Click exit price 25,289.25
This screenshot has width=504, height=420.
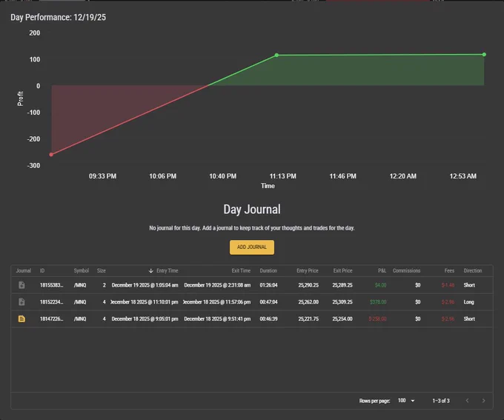click(342, 285)
